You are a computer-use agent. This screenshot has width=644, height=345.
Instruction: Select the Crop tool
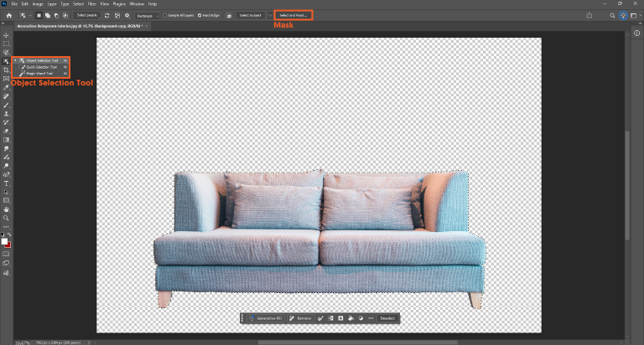click(x=6, y=70)
